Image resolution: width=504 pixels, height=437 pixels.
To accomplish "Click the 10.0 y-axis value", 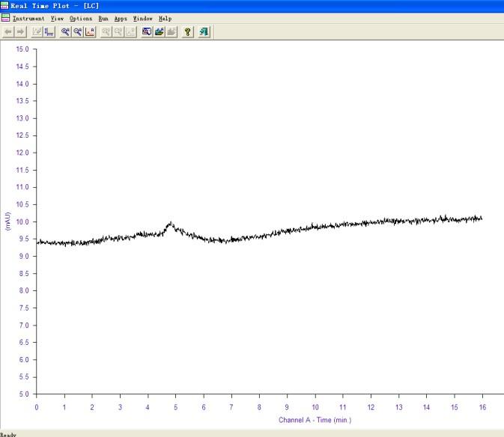I will pyautogui.click(x=22, y=221).
